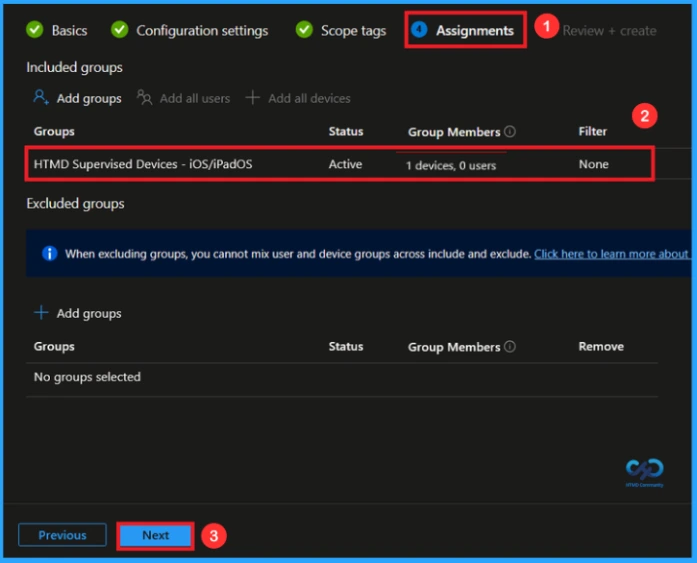Select the Assignments tab
This screenshot has height=563, width=697.
point(474,31)
